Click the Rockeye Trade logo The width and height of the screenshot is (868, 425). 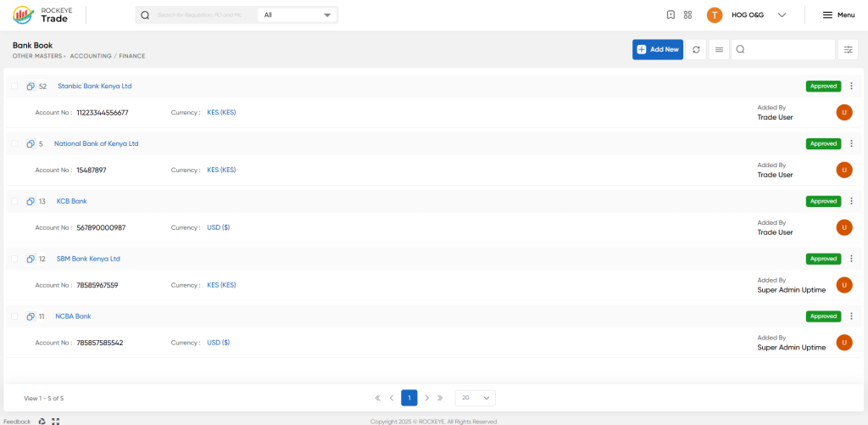pos(41,15)
